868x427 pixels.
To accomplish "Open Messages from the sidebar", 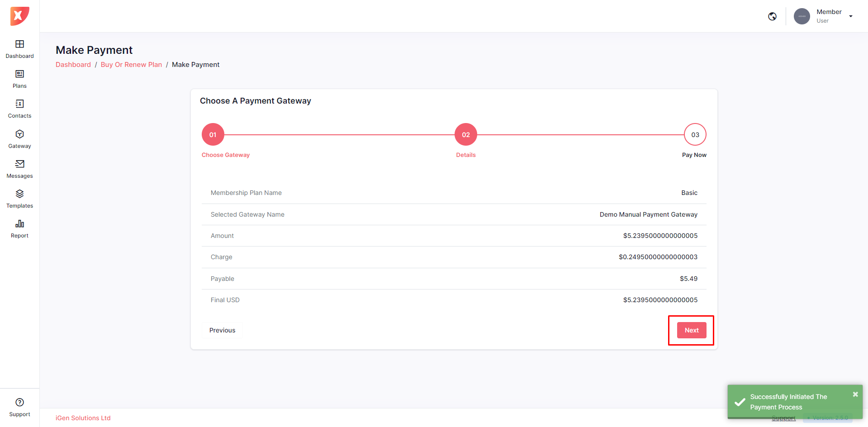I will tap(19, 164).
